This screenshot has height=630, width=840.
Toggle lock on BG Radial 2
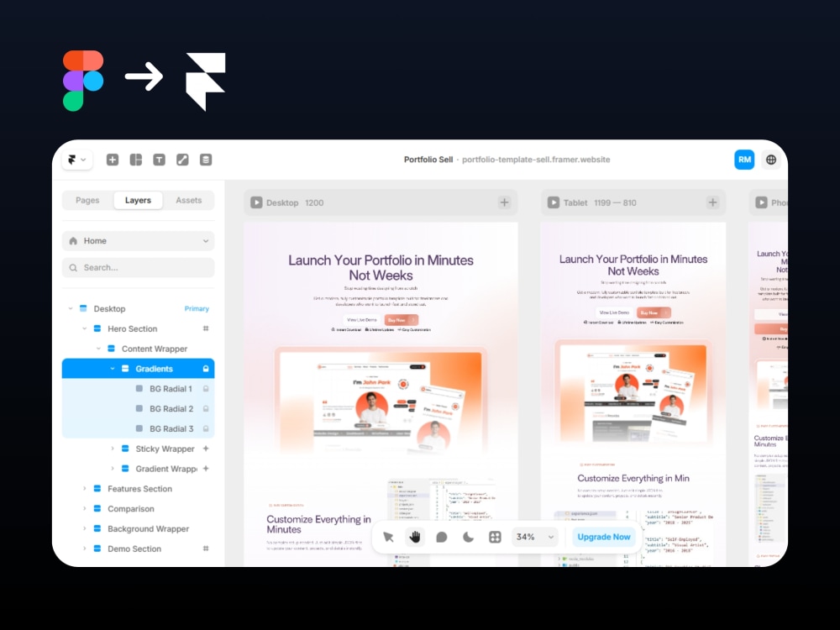206,409
